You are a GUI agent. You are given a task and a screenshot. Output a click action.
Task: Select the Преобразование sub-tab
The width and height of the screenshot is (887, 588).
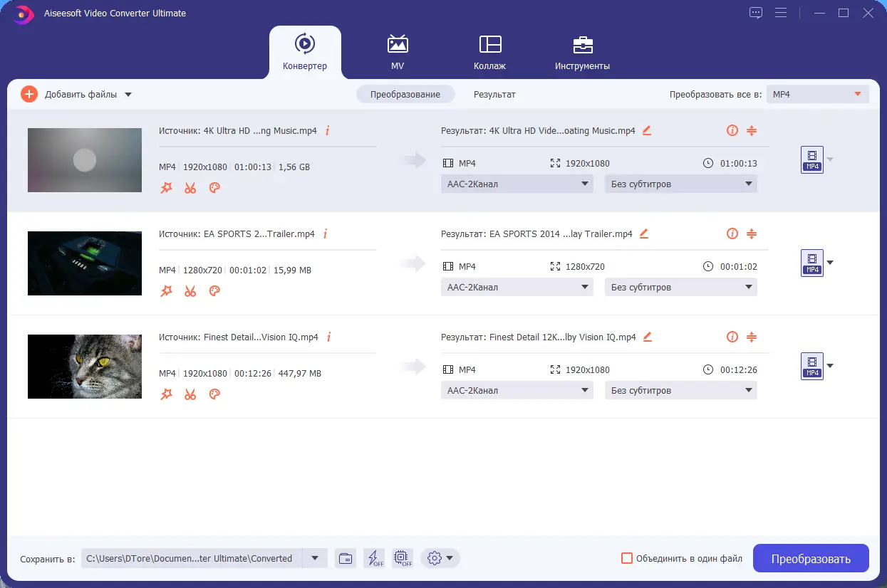point(405,94)
